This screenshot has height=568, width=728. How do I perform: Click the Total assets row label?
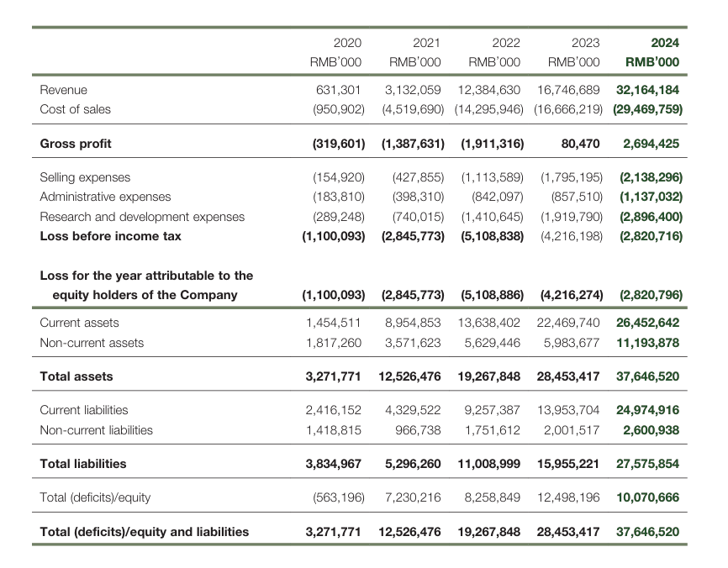coord(76,376)
